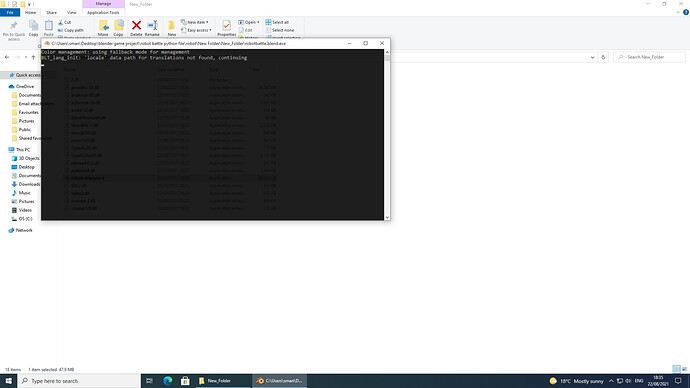This screenshot has width=690, height=388.
Task: Click the address bar Refresh button
Action: pyautogui.click(x=603, y=57)
